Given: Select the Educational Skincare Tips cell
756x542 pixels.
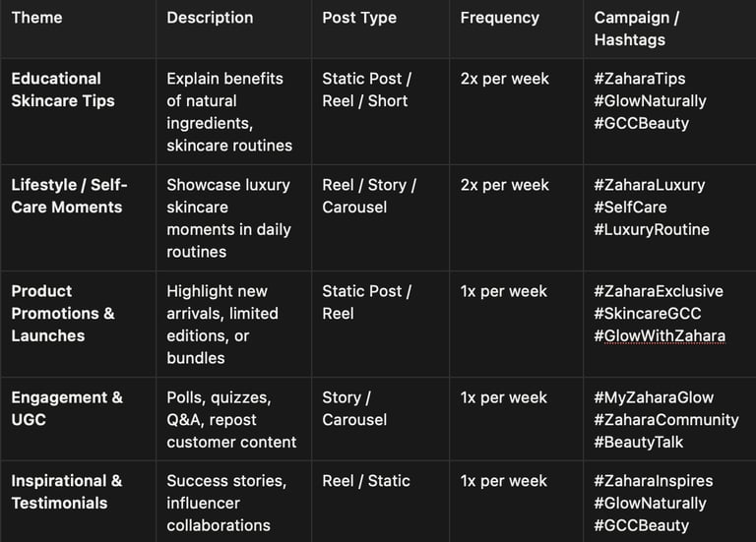Looking at the screenshot, I should click(78, 112).
